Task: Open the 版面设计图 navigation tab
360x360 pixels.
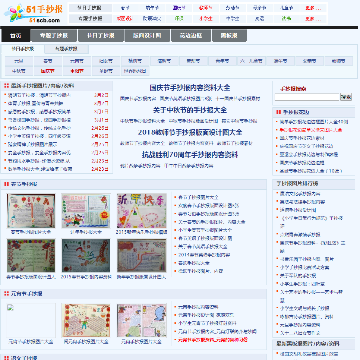Action: (147, 36)
